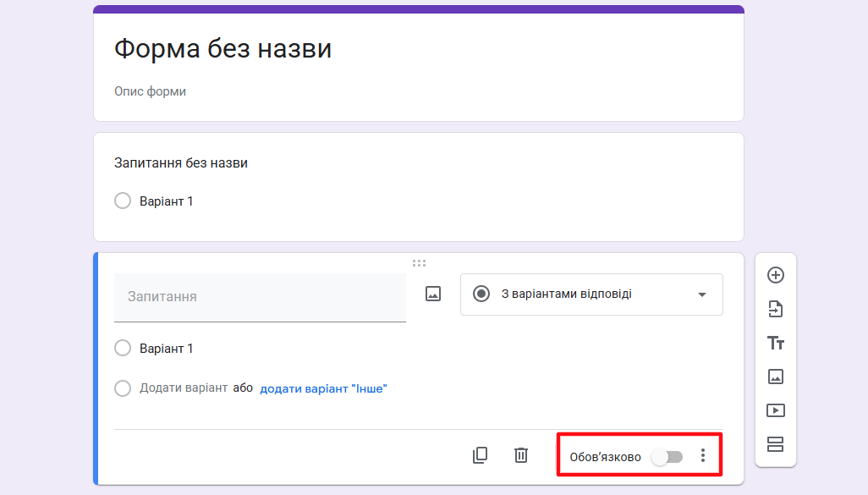Viewport: 868px width, 495px height.
Task: Click the question type dropdown arrow
Action: 701,295
